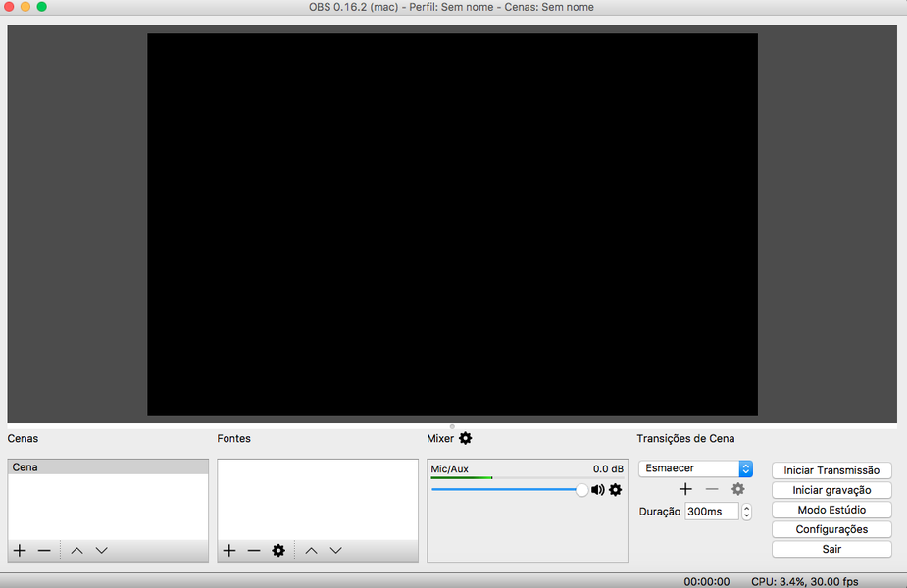Screen dimensions: 907x588
Task: Click the CPU and fps status text
Action: [x=805, y=581]
